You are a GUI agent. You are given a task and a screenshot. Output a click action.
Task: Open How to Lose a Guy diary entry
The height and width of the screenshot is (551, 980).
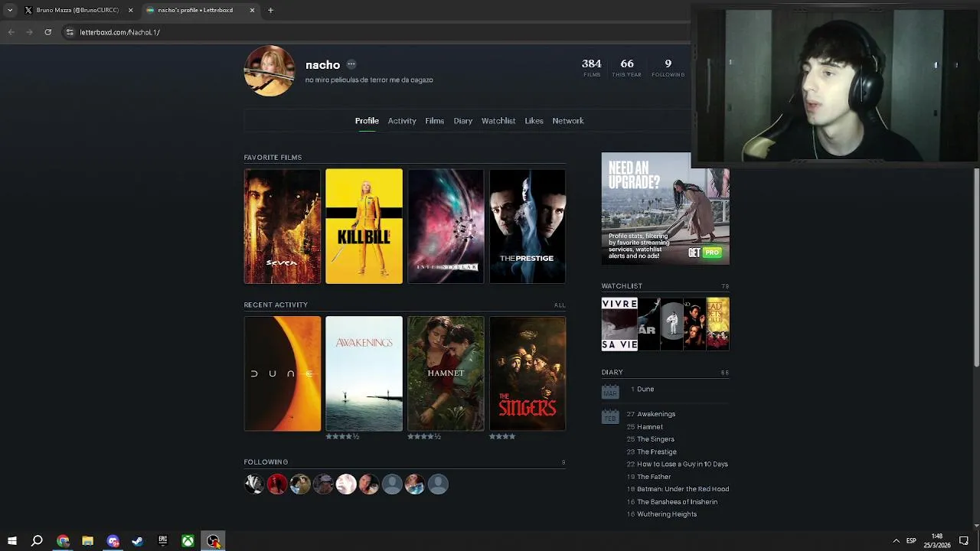pos(682,464)
